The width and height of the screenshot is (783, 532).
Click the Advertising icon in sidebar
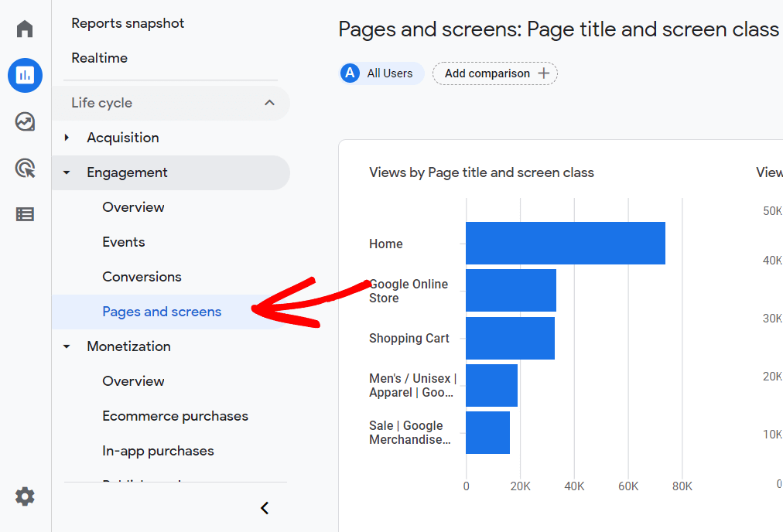click(25, 168)
